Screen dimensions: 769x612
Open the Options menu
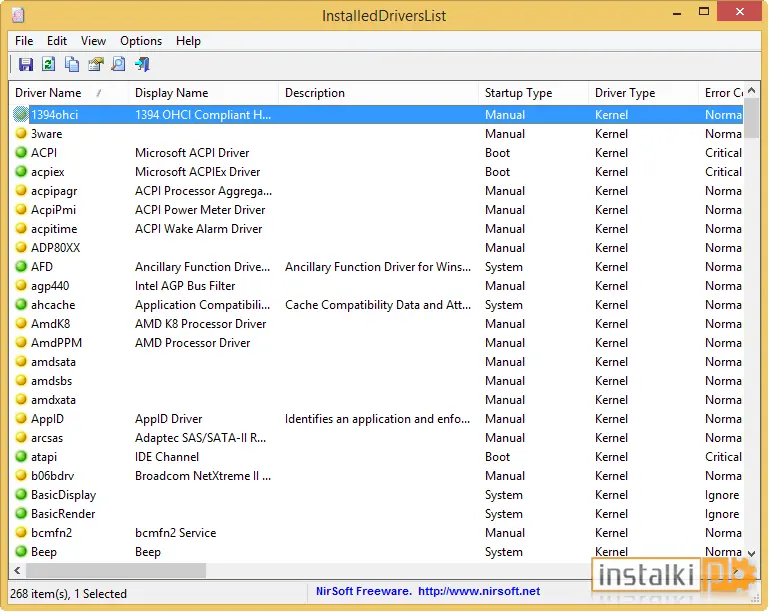pyautogui.click(x=141, y=41)
